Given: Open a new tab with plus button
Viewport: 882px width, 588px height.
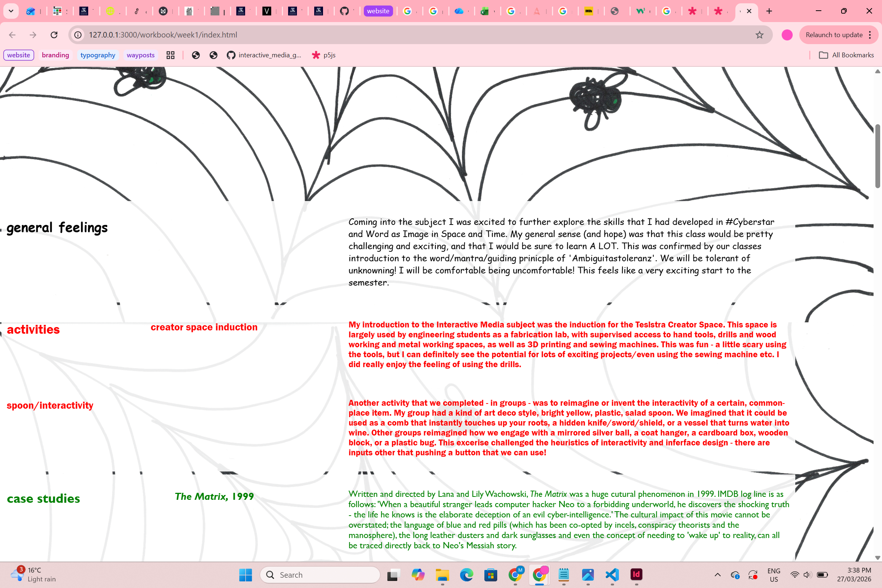Looking at the screenshot, I should pos(769,11).
